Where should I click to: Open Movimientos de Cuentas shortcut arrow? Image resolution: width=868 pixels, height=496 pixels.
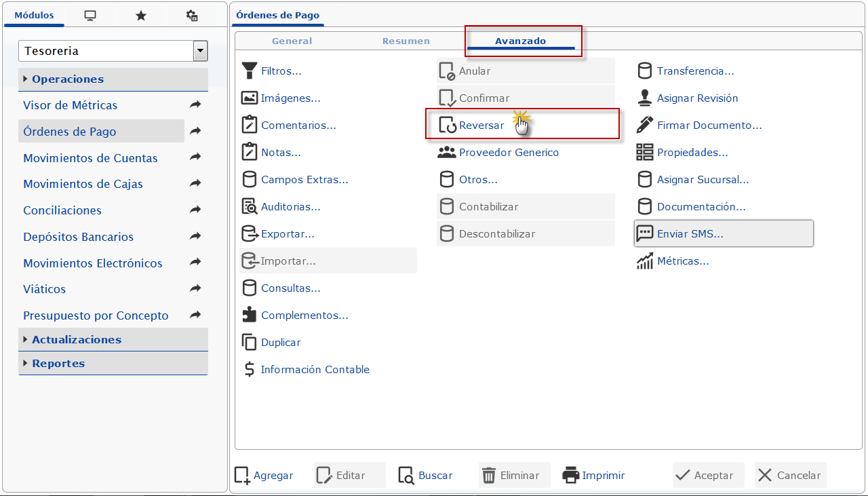(195, 157)
